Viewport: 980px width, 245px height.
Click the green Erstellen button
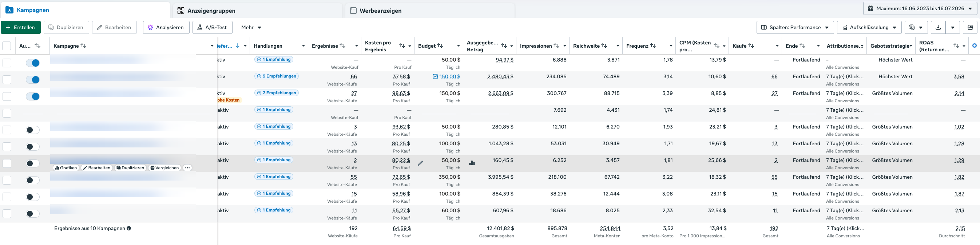[20, 27]
